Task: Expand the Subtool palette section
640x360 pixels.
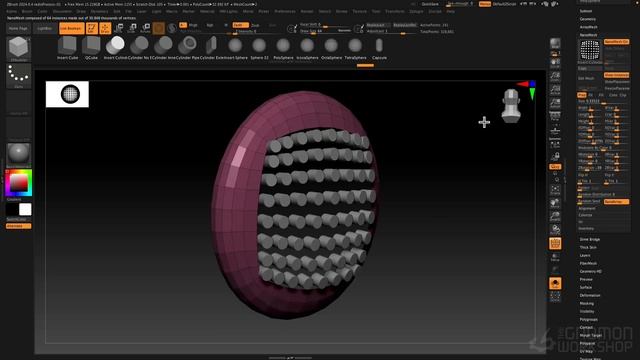Action: 586,11
